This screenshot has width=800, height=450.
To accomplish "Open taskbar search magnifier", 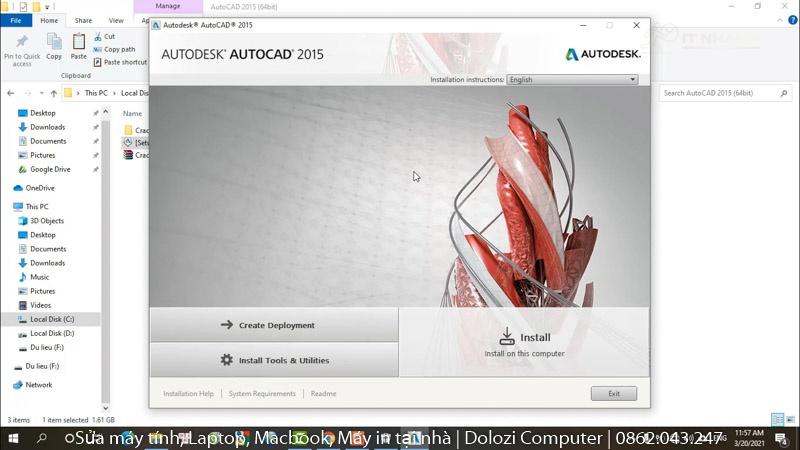I will pos(42,438).
